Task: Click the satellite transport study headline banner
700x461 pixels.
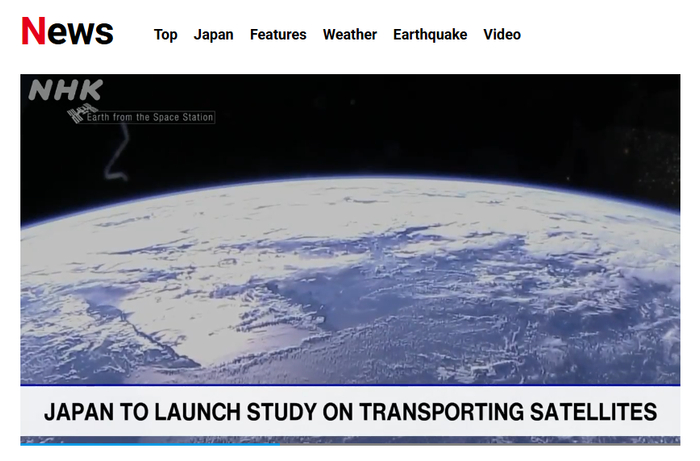Action: point(350,411)
